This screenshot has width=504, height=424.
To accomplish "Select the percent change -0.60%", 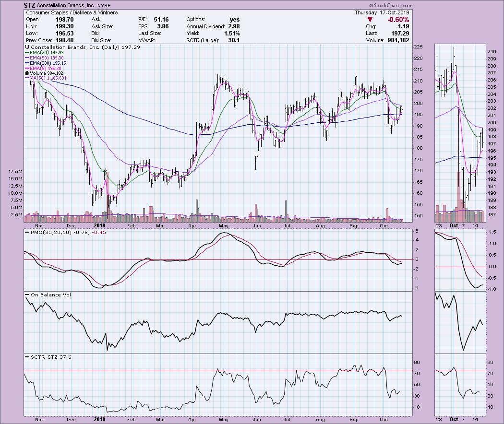I will (398, 20).
